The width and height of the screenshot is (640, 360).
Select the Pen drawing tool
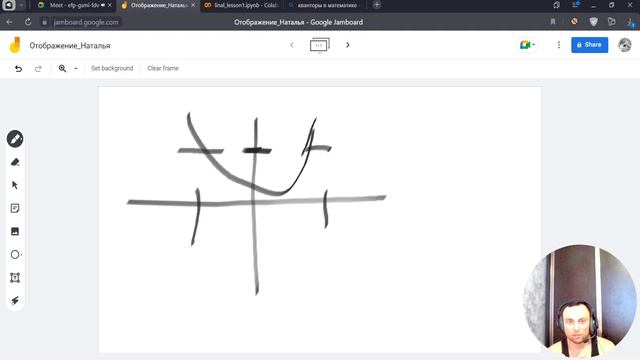15,139
